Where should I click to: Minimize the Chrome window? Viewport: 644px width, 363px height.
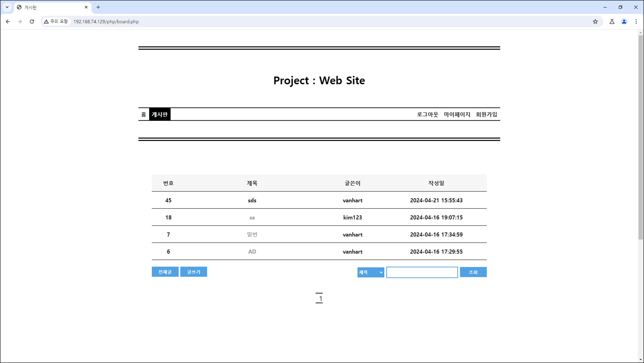[605, 7]
